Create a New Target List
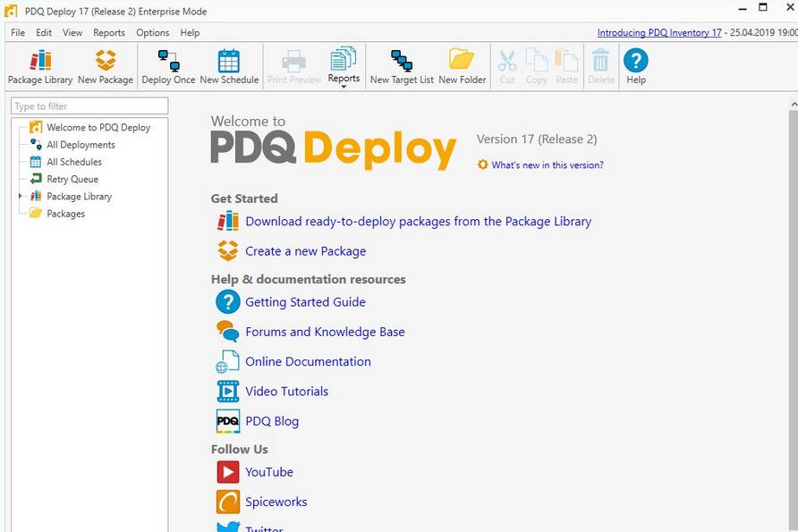The height and width of the screenshot is (532, 798). click(402, 67)
